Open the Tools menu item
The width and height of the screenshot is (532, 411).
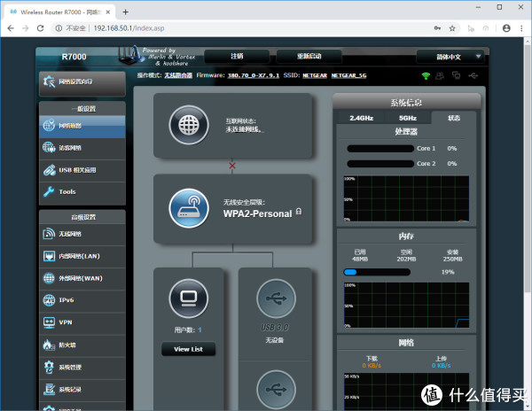[x=82, y=192]
